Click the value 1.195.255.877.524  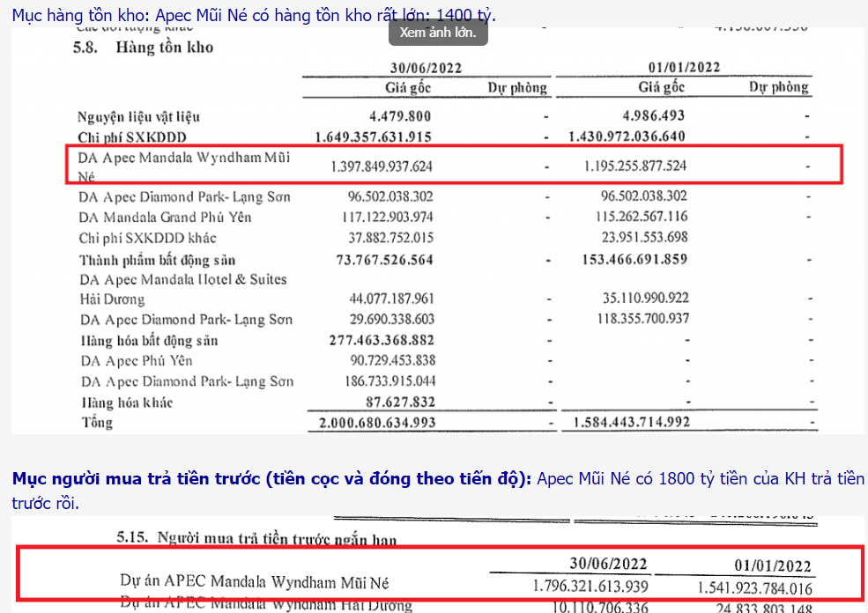point(637,166)
